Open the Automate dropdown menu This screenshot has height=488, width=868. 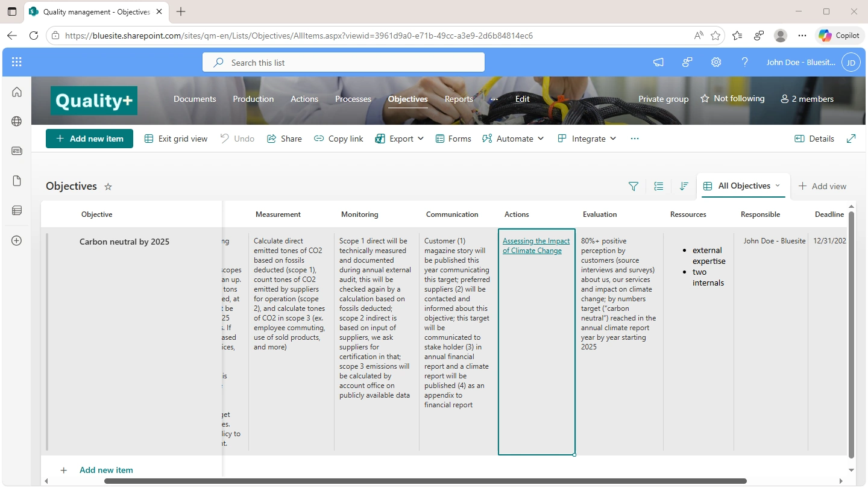(x=513, y=139)
